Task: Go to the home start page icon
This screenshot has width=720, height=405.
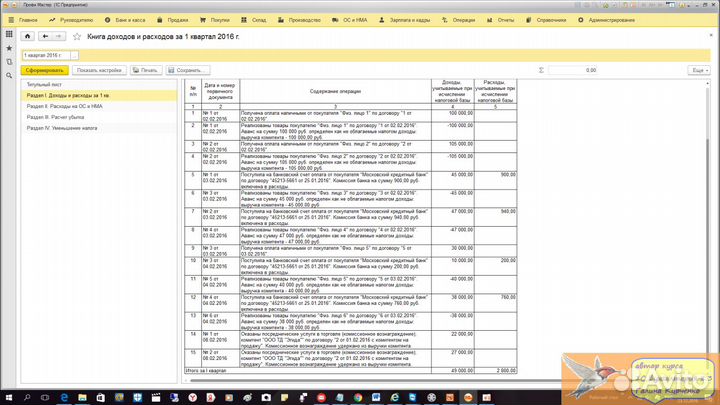Action: click(x=26, y=36)
